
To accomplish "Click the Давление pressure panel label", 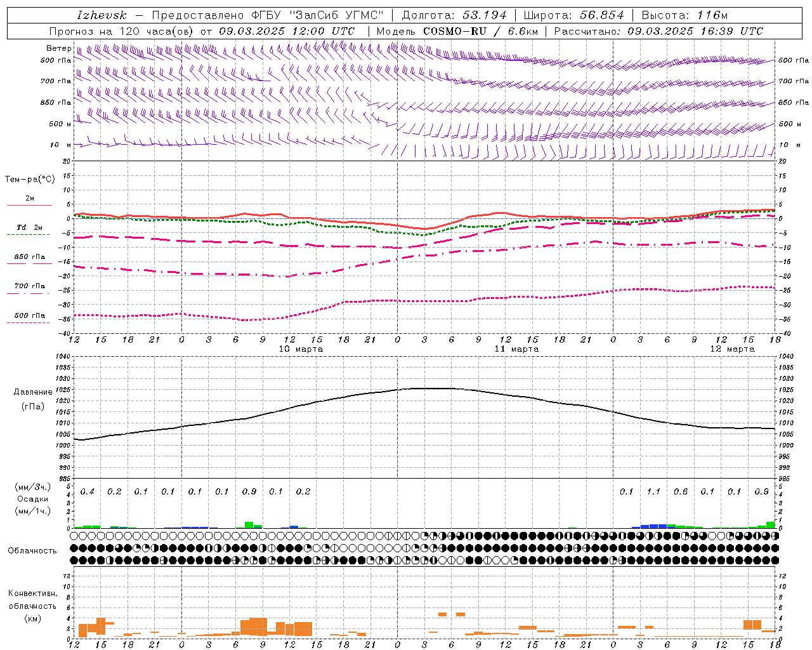I will click(32, 392).
